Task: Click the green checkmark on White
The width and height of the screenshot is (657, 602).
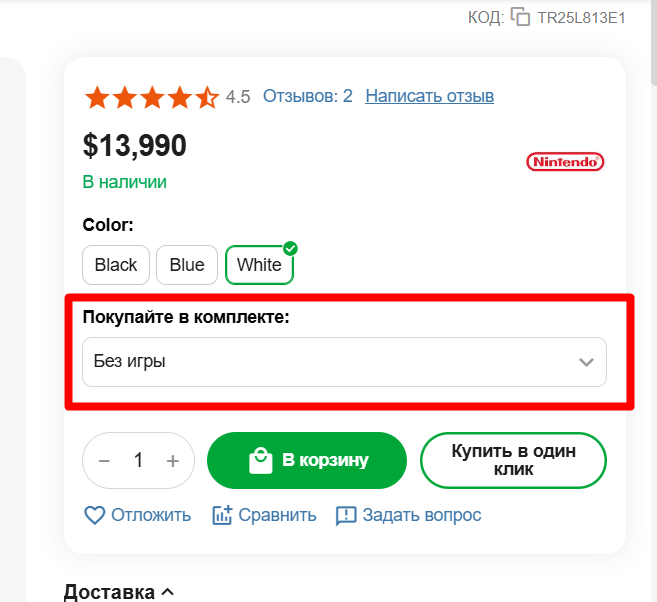Action: [x=290, y=248]
